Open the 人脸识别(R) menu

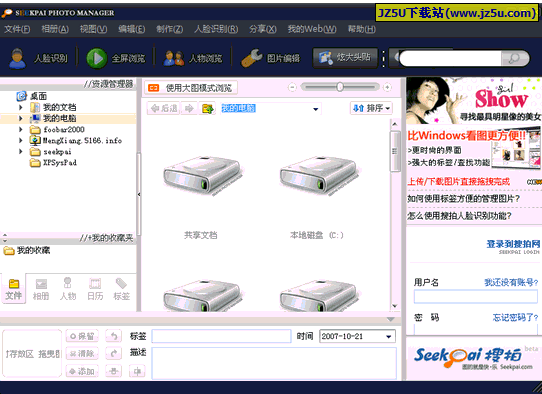[216, 29]
